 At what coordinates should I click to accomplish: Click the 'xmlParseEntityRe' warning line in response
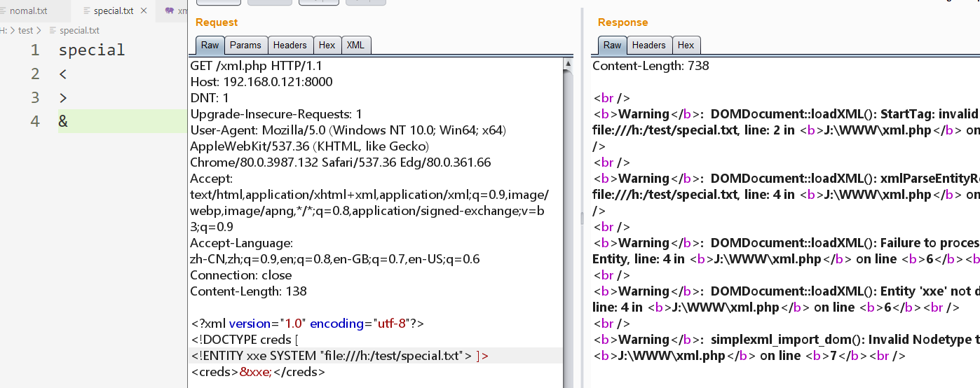(787, 179)
